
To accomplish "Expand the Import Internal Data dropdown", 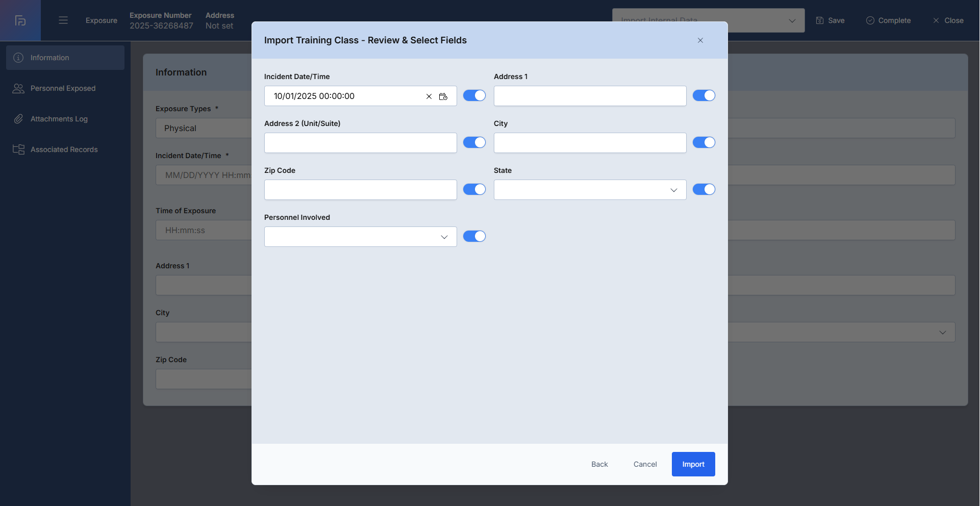I will [x=792, y=21].
